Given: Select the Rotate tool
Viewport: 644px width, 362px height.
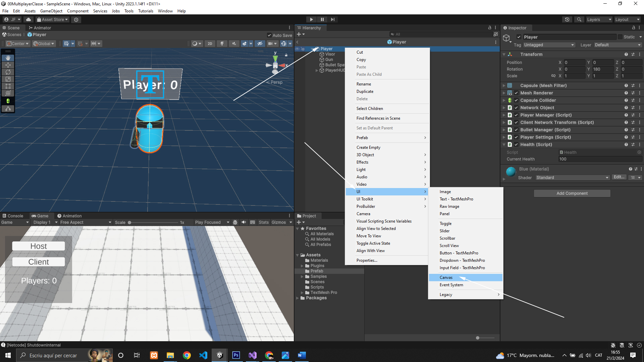Looking at the screenshot, I should [8, 72].
